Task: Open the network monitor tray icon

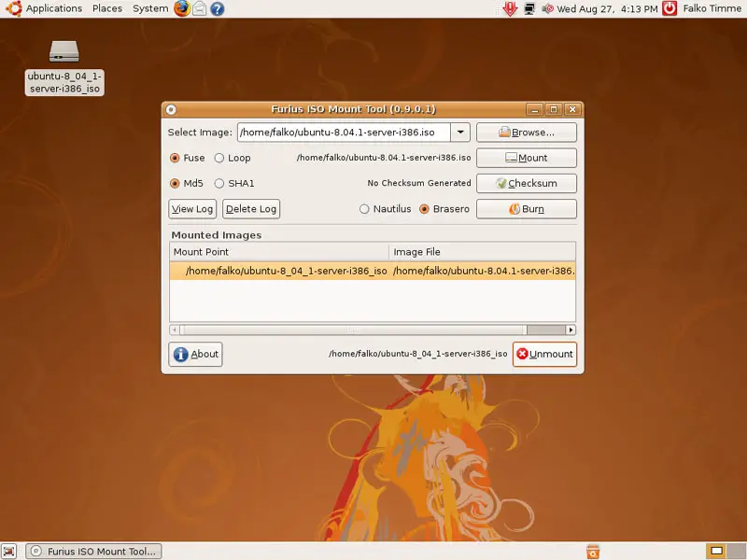Action: (529, 8)
